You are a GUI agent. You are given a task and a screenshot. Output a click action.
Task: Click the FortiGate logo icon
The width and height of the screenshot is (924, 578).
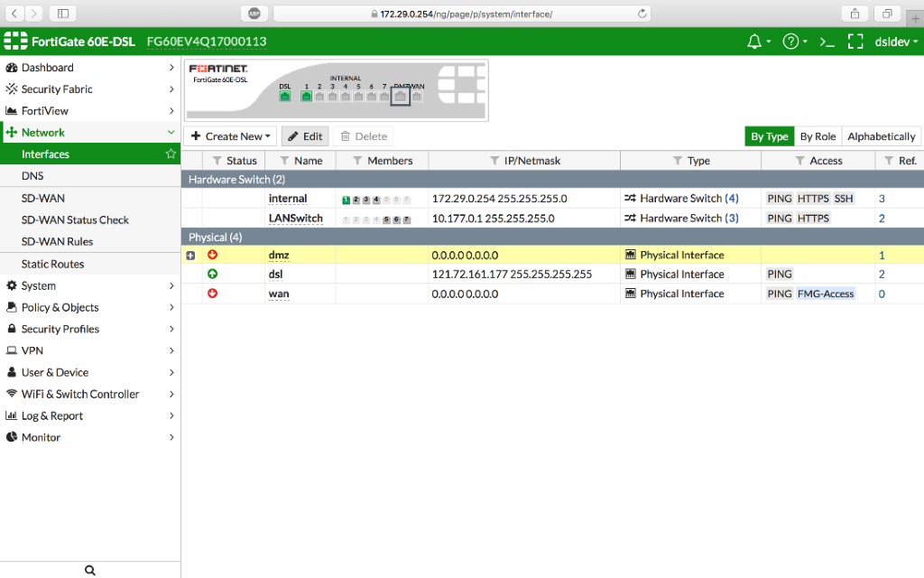coord(15,41)
